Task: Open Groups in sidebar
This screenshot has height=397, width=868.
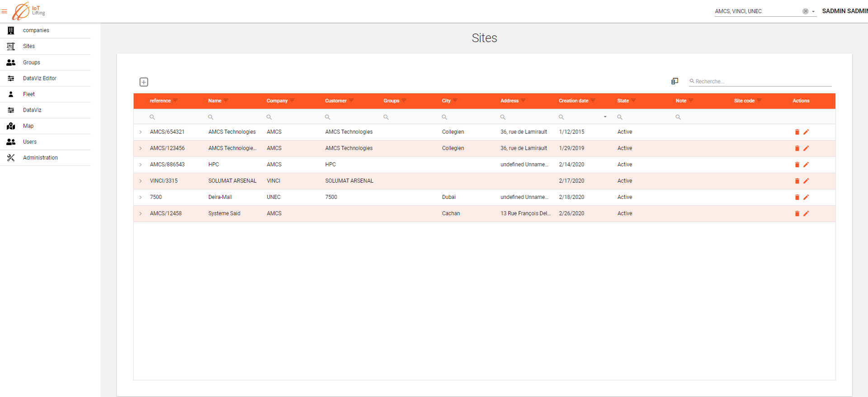Action: [x=45, y=62]
